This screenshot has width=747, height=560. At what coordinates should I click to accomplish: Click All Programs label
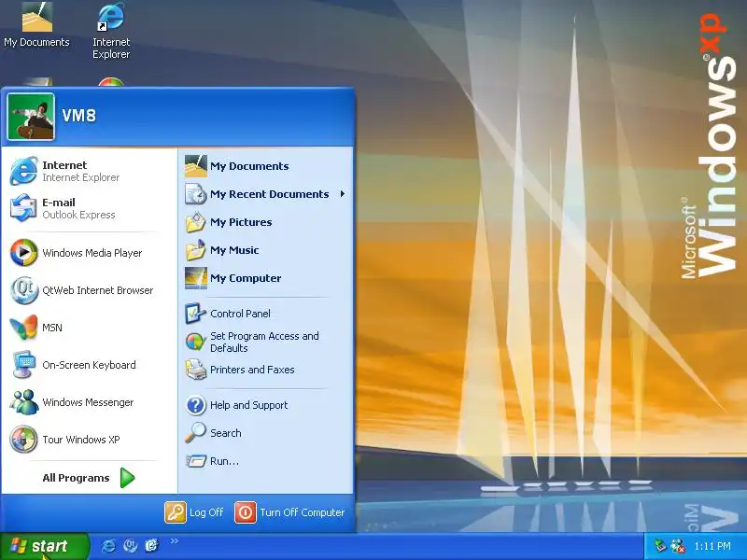[76, 478]
